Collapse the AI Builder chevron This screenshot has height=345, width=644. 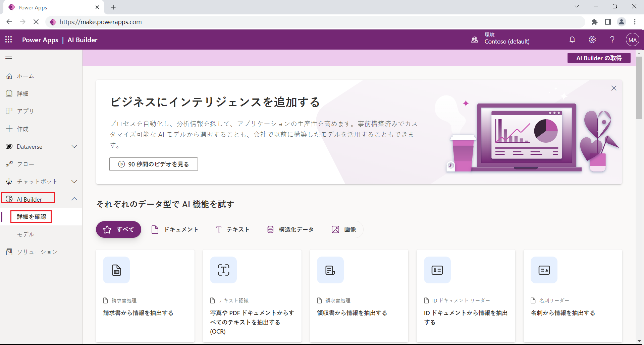[x=74, y=199]
